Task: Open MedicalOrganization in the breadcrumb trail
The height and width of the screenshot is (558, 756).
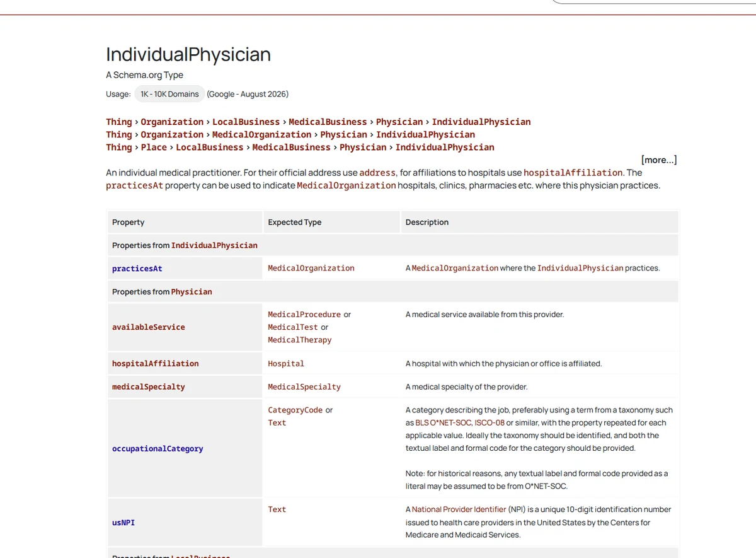Action: (262, 134)
